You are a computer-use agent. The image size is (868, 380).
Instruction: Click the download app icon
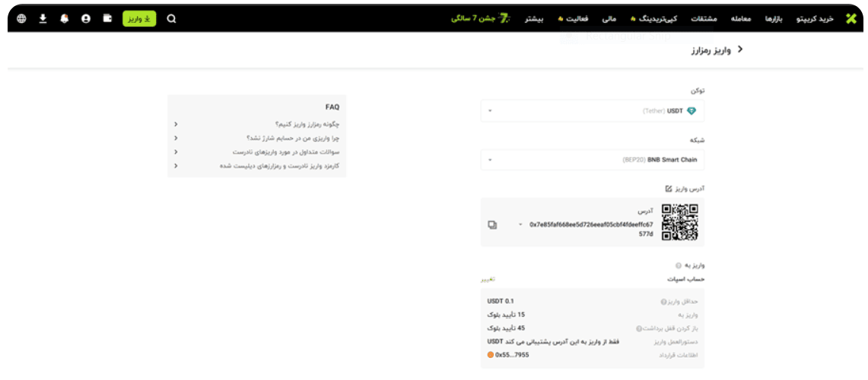[x=43, y=19]
